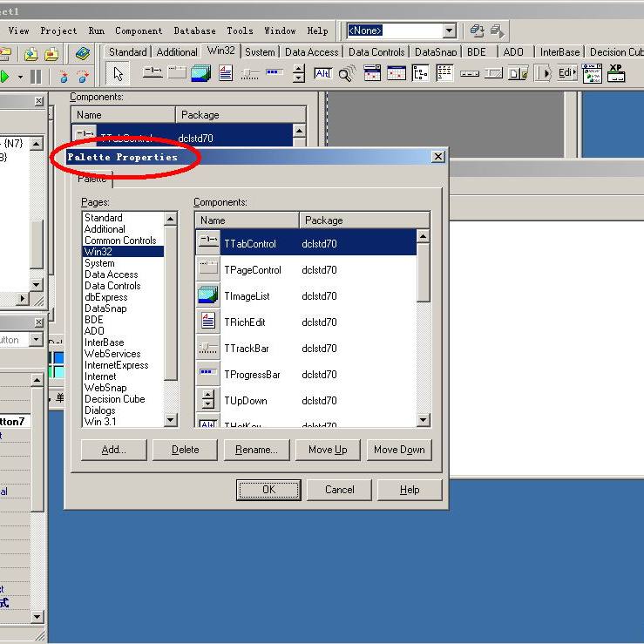Switch to the Data Access palette tab
The height and width of the screenshot is (644, 644).
(311, 52)
